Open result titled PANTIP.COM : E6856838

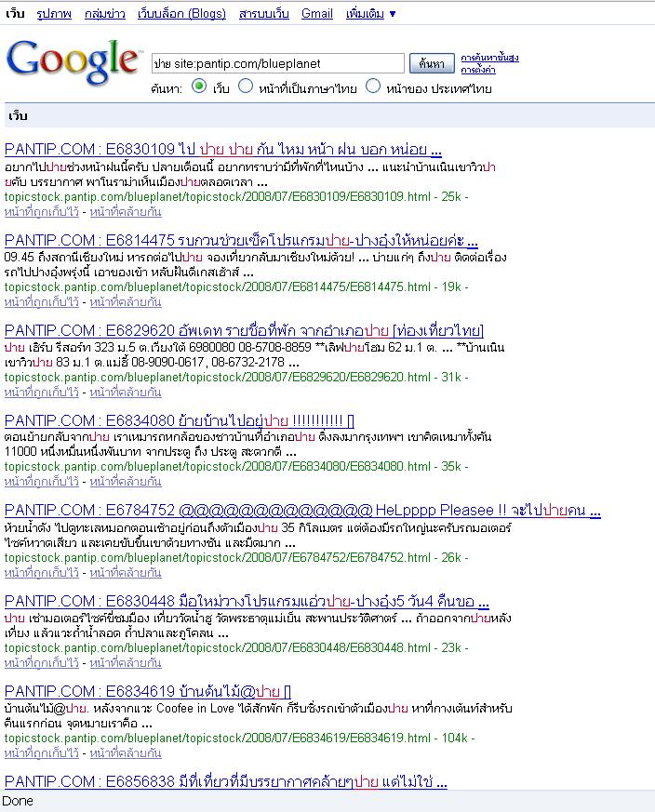[x=225, y=781]
